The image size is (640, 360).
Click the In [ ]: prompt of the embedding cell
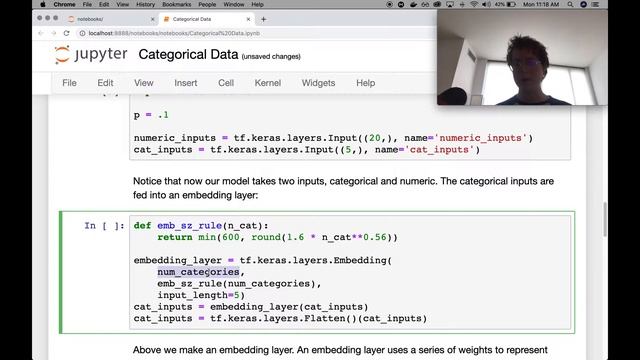104,226
